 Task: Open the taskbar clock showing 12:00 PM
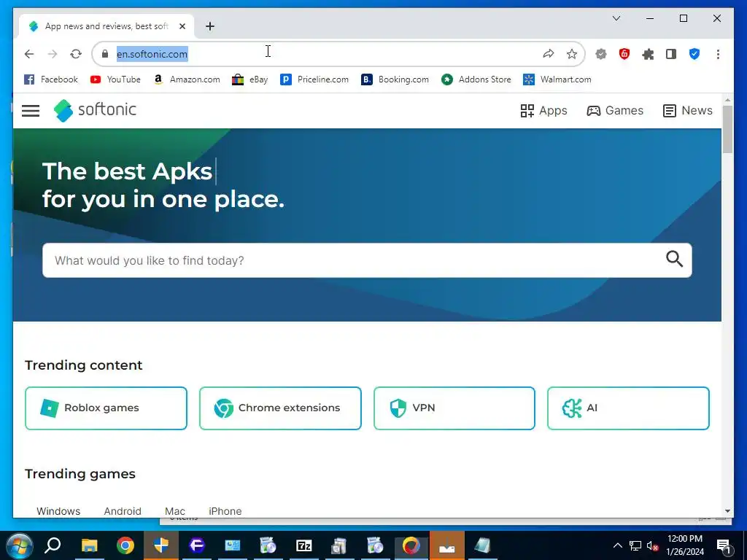(x=684, y=545)
